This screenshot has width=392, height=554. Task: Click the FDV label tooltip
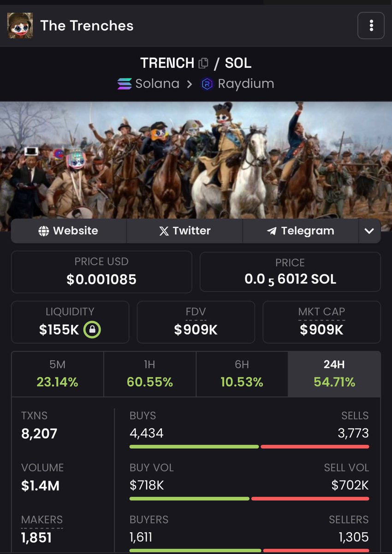pos(196,312)
